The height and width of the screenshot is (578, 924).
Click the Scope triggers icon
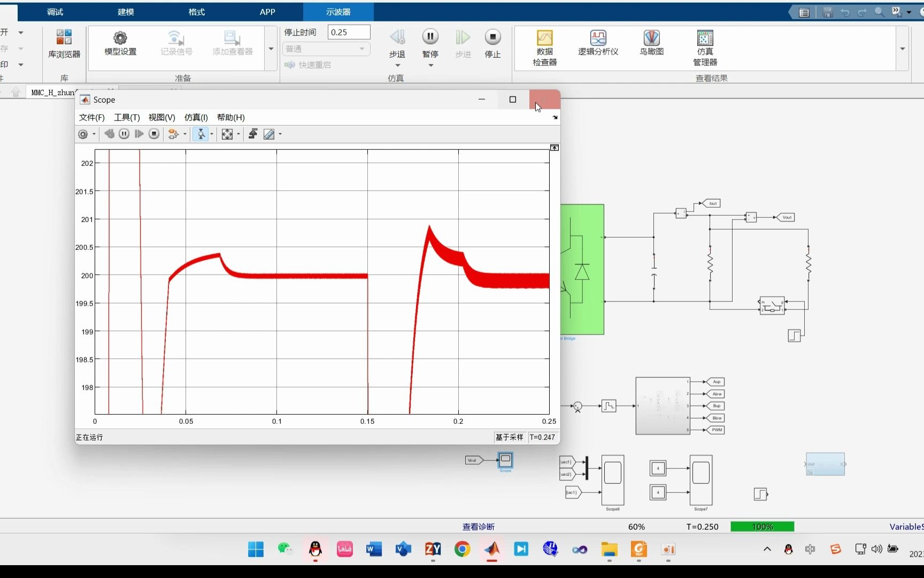[253, 134]
